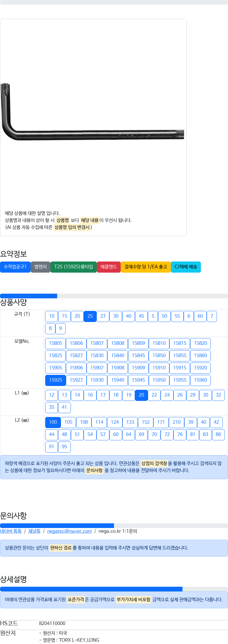Pick L2 value 95
228x644 pixels.
click(x=64, y=447)
